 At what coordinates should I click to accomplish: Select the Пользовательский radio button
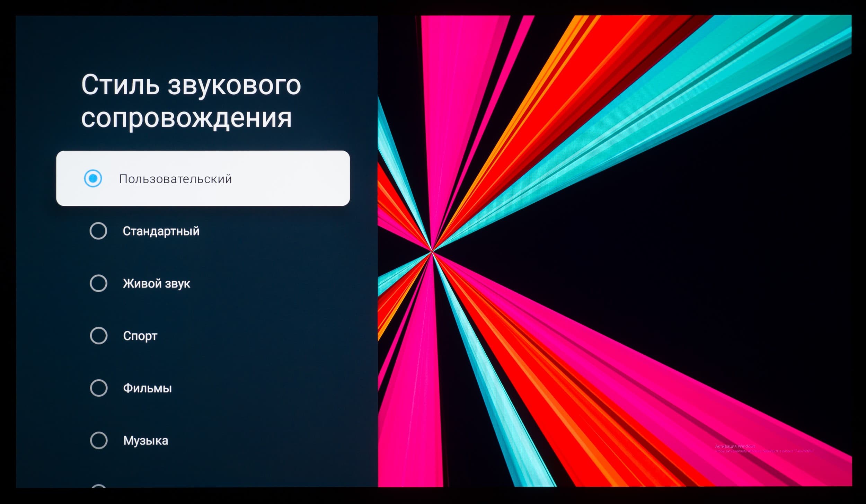click(x=93, y=178)
